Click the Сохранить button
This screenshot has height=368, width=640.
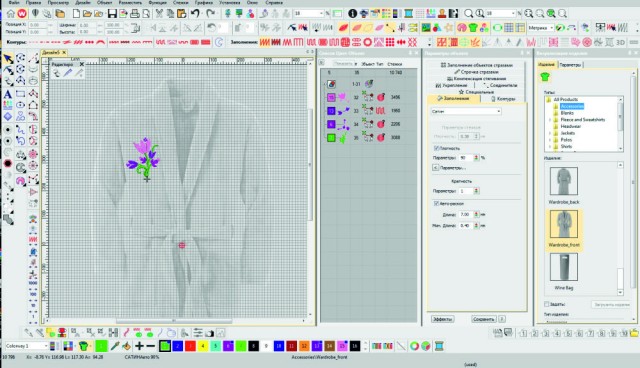484,319
